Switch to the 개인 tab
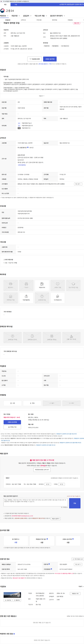This screenshot has width=84, height=644. [x=5, y=4]
